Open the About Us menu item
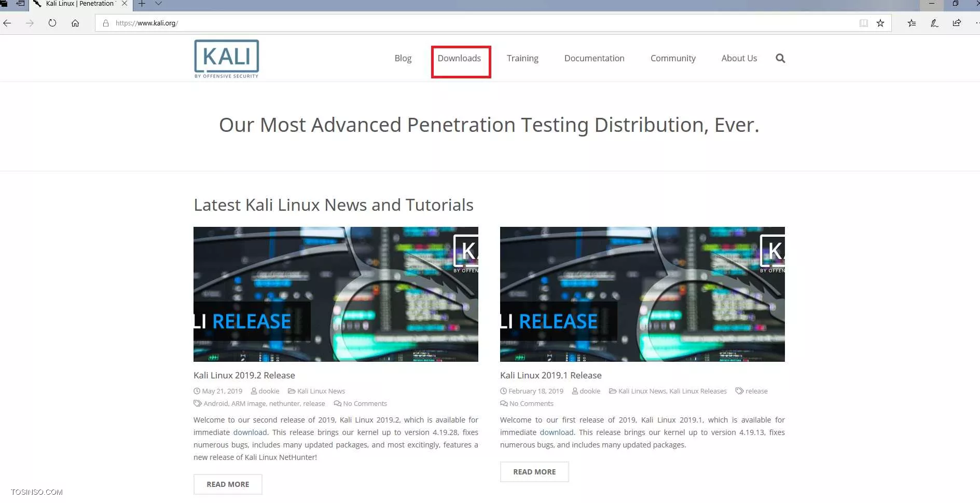The height and width of the screenshot is (503, 980). pos(739,58)
